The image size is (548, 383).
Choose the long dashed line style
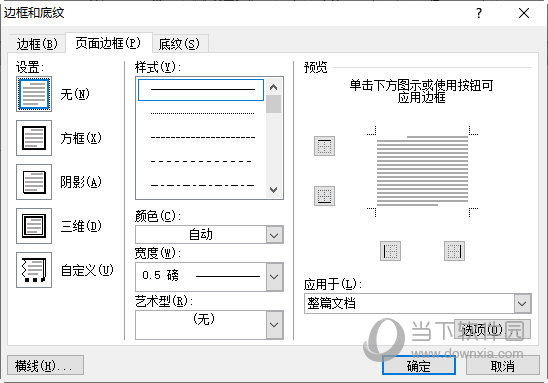201,161
